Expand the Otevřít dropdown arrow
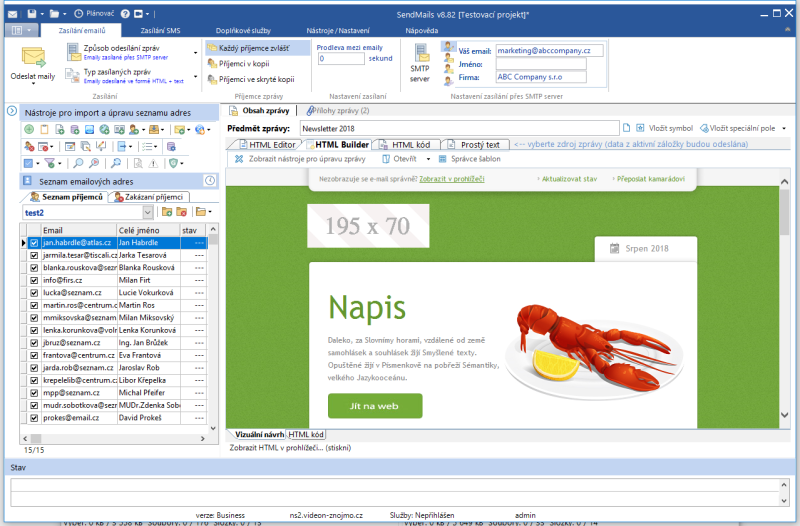800x526 pixels. (x=428, y=159)
